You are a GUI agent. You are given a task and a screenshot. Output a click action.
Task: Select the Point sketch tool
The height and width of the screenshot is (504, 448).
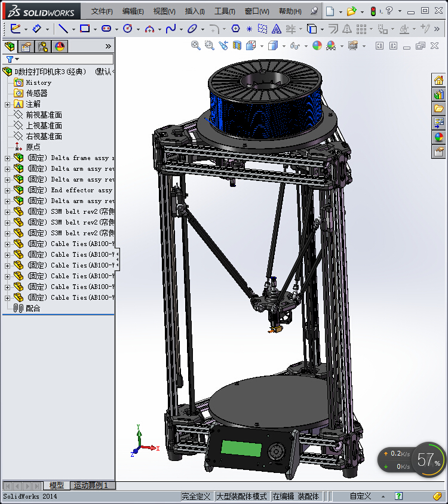[x=249, y=29]
